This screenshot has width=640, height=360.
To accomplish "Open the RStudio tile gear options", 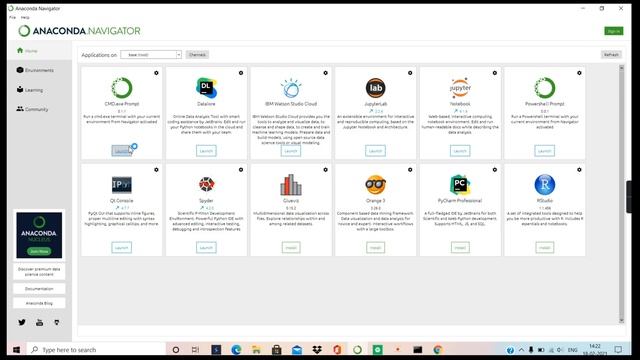I will (579, 170).
